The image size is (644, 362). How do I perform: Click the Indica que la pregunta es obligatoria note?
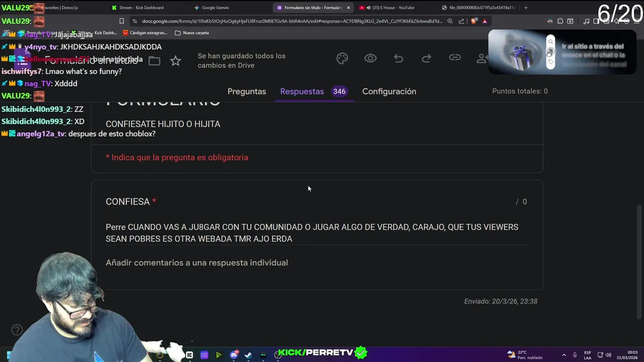[177, 157]
